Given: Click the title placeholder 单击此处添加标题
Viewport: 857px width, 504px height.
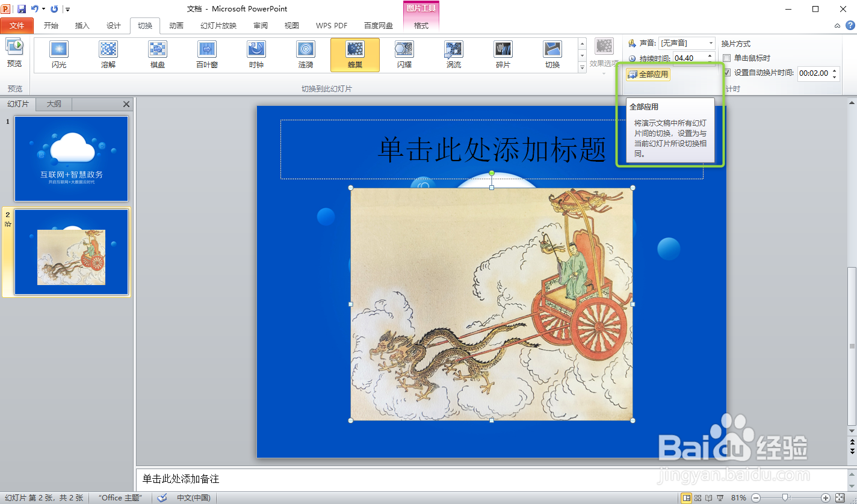Looking at the screenshot, I should (x=492, y=149).
